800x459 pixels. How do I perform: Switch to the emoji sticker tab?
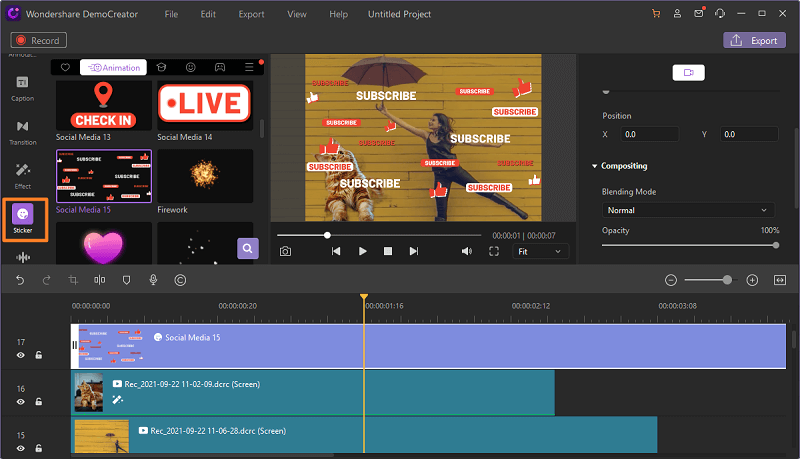(191, 67)
